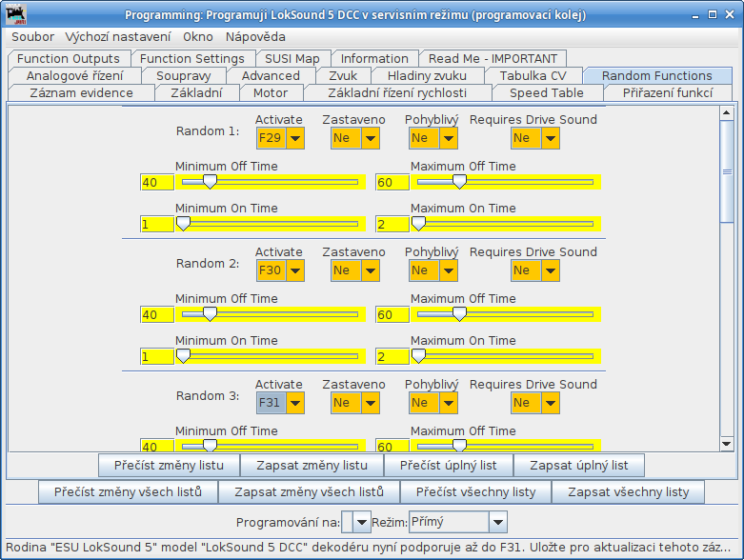Click the Zapsat úplný list button
The height and width of the screenshot is (560, 744).
(x=578, y=465)
